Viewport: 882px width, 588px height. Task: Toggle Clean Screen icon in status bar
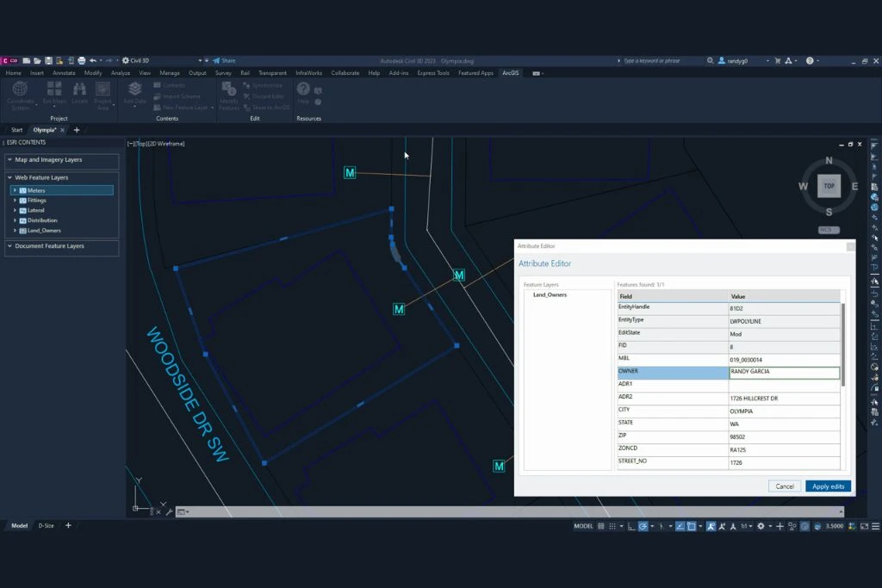coord(864,526)
